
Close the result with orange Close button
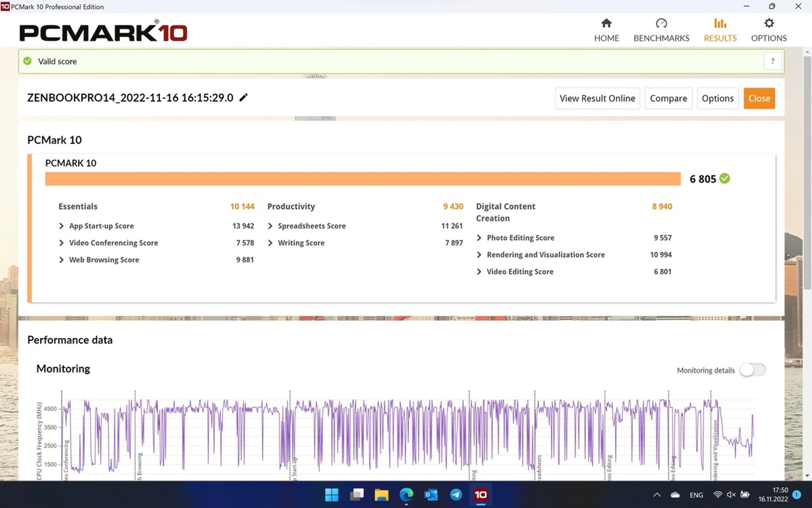pyautogui.click(x=759, y=98)
